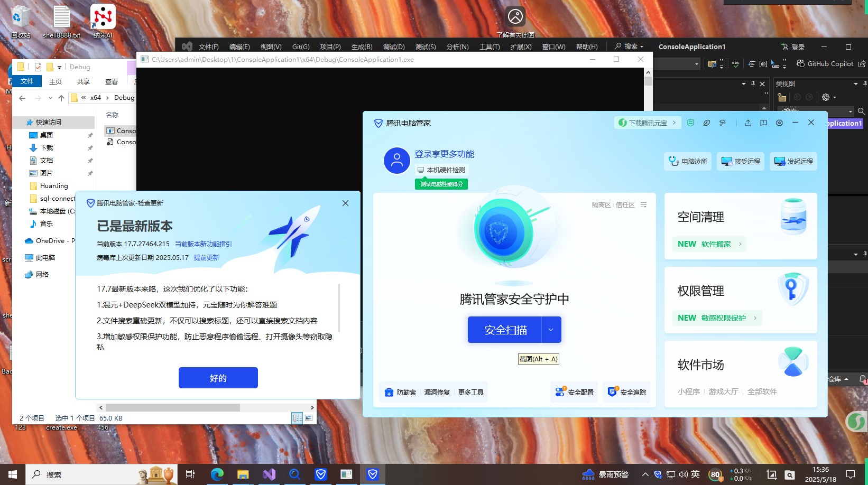The height and width of the screenshot is (485, 868).
Task: Click the share/upload icon in Tencent title bar
Action: 748,123
